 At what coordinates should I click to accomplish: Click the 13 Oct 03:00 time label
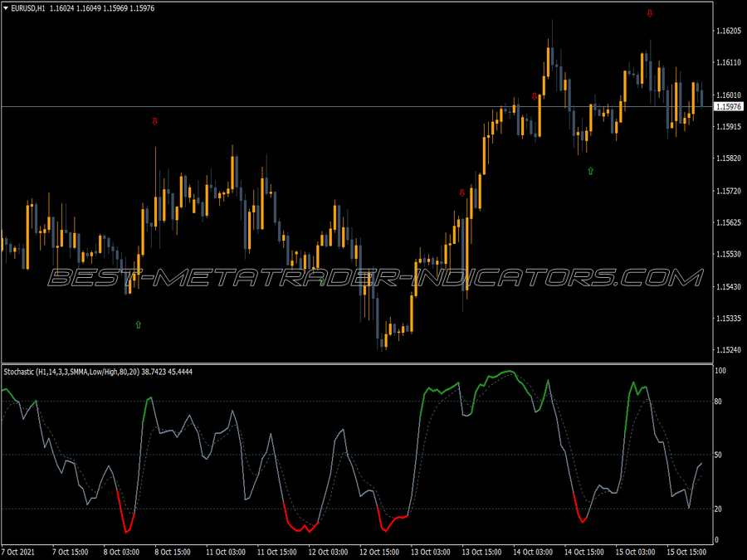click(x=430, y=553)
